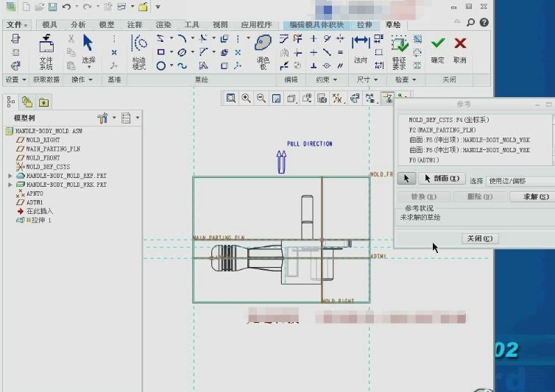
Task: Apply the parallel constraint
Action: [x=340, y=65]
